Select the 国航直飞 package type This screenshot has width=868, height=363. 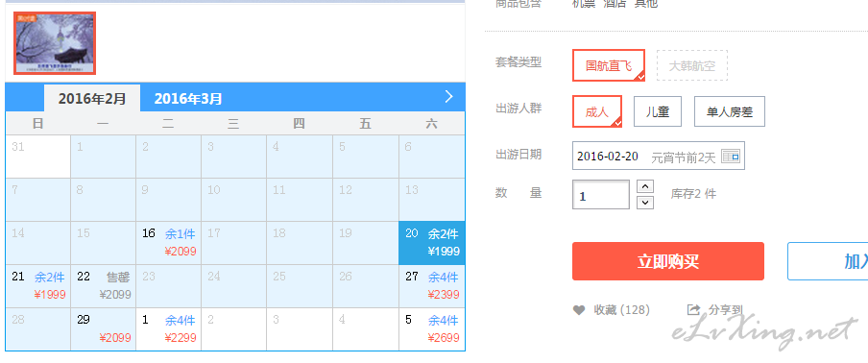(609, 66)
